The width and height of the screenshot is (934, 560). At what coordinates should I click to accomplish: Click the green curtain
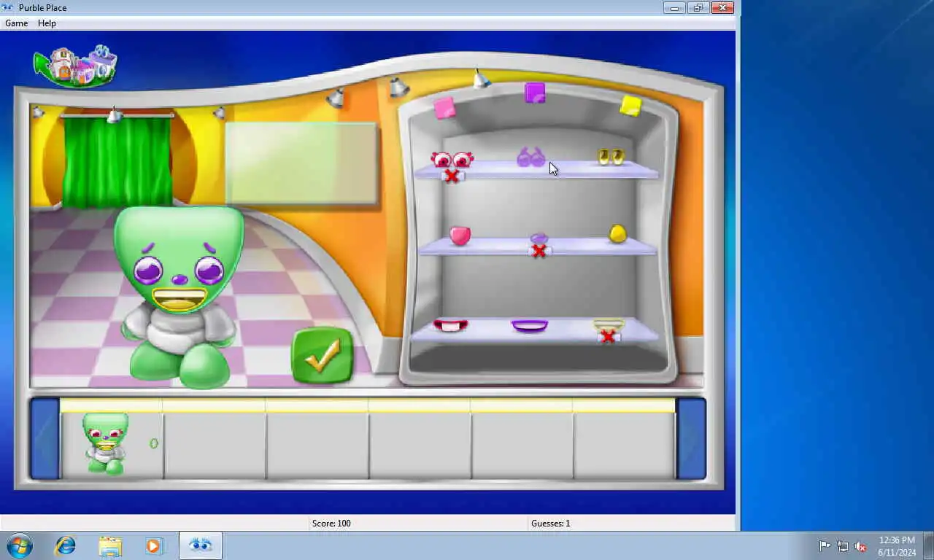117,162
